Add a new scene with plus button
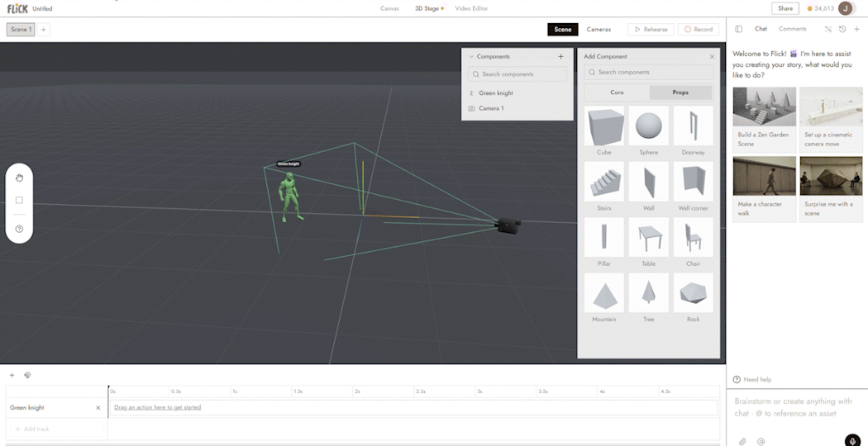Image resolution: width=868 pixels, height=446 pixels. 44,30
